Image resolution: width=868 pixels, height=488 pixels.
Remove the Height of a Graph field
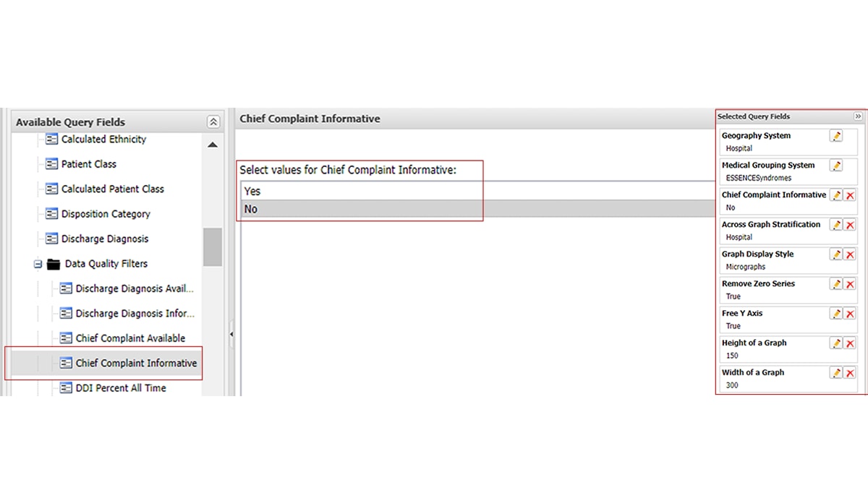pos(850,343)
